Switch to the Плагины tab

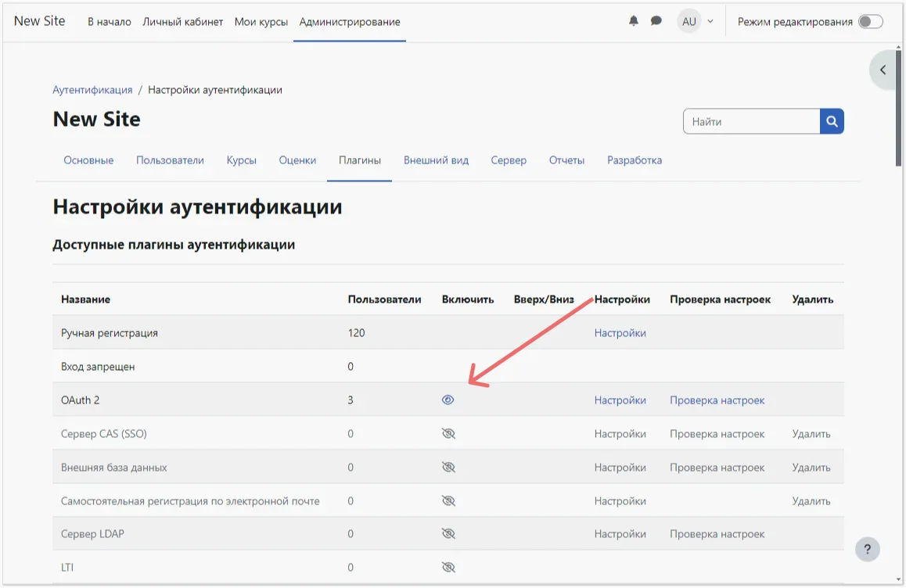(x=359, y=160)
